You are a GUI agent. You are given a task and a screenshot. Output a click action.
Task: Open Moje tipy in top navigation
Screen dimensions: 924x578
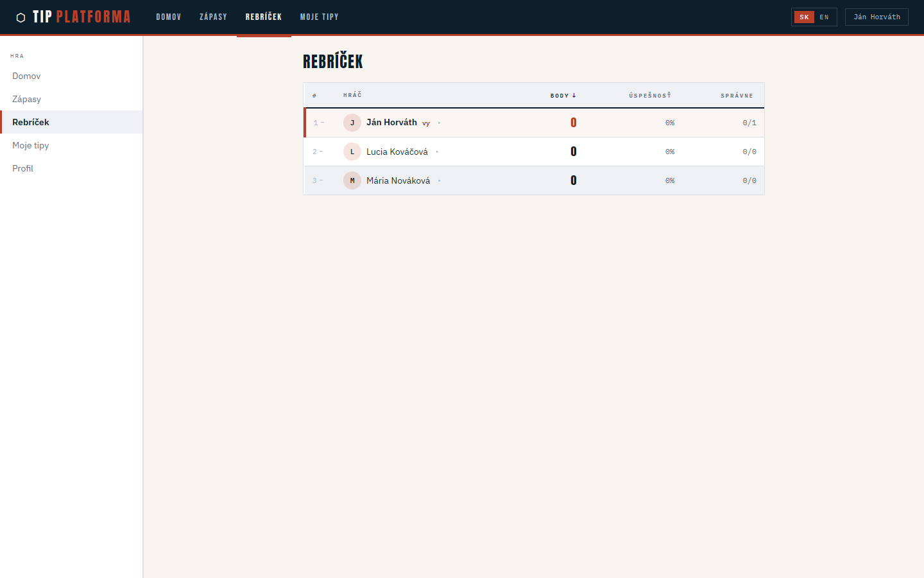click(319, 17)
